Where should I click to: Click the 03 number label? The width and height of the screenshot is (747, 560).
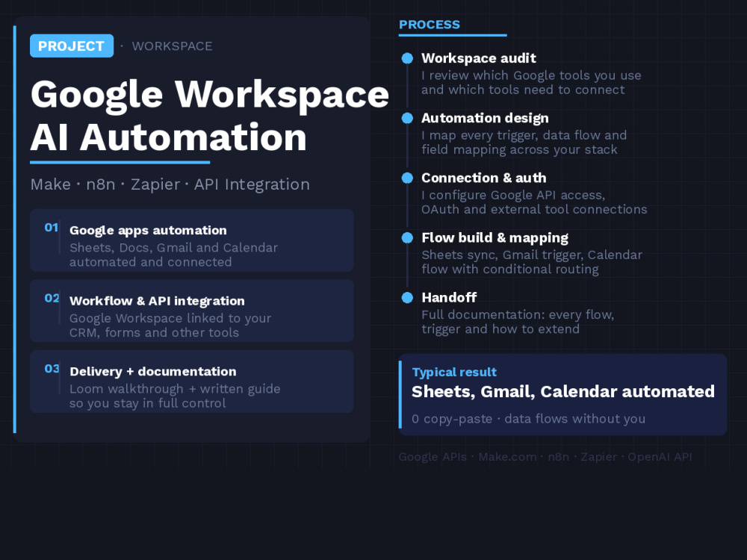click(52, 369)
